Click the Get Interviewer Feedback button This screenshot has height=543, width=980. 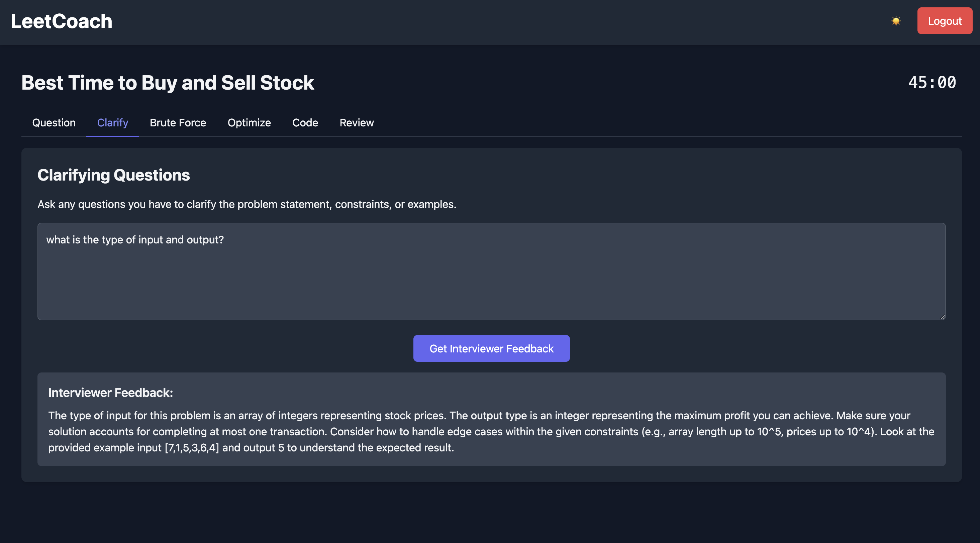[x=492, y=348]
